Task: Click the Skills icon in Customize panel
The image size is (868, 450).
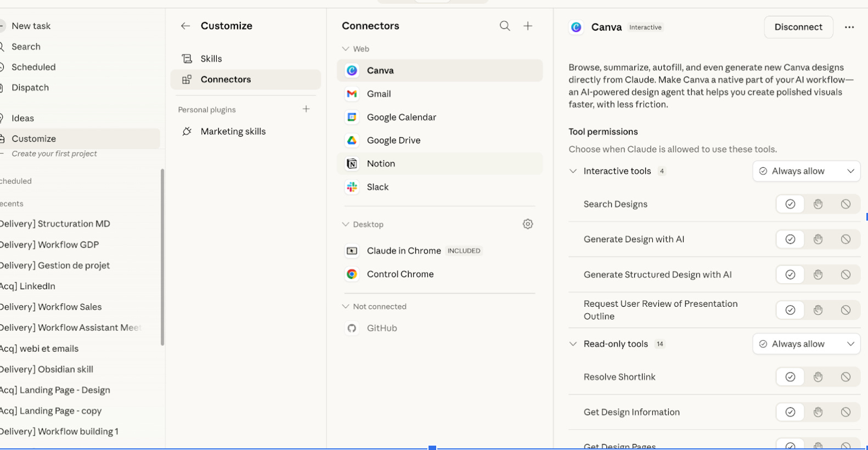Action: (187, 59)
